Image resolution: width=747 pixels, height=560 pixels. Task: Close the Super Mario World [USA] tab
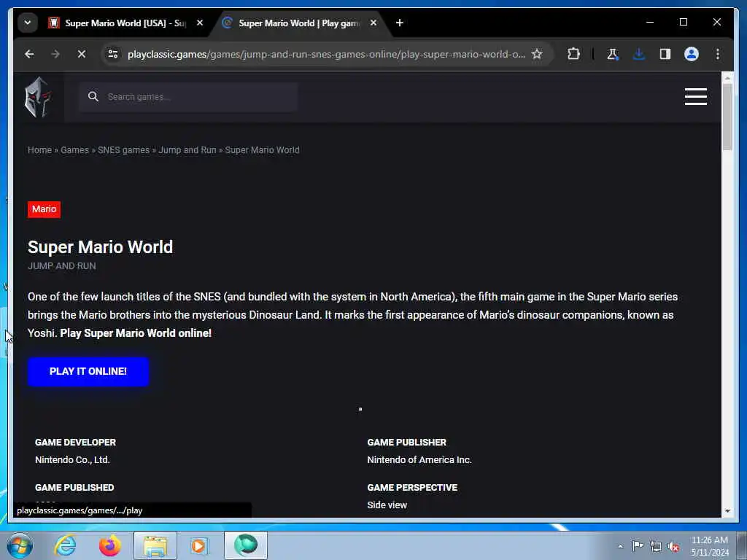coord(200,23)
